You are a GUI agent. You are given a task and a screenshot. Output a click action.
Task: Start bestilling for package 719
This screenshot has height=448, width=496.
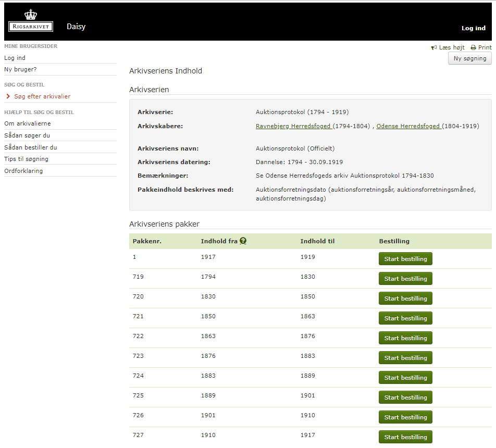[x=405, y=279]
